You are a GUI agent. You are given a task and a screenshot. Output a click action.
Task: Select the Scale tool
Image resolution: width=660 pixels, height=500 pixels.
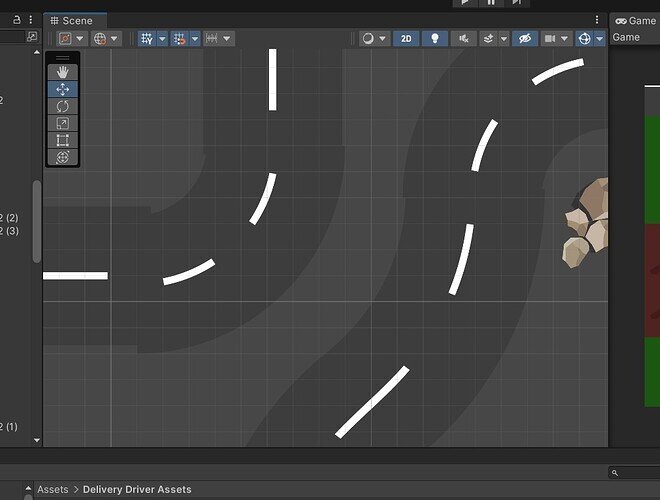62,123
